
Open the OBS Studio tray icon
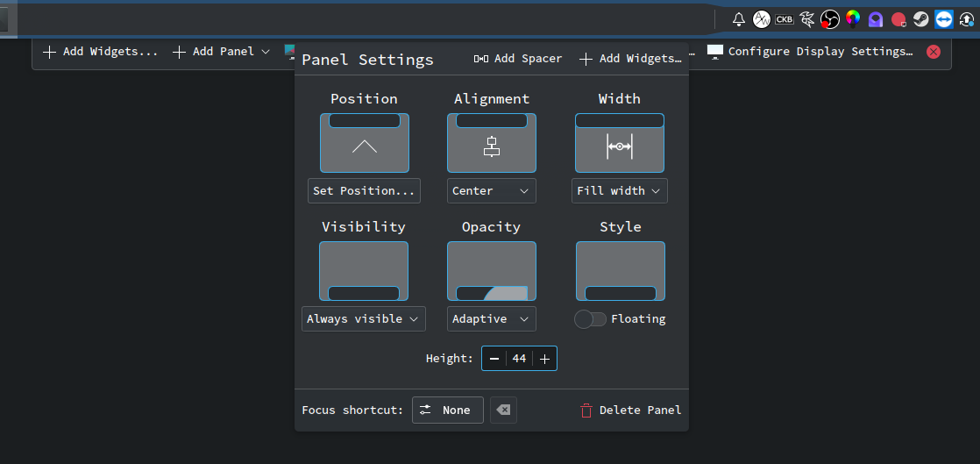829,19
